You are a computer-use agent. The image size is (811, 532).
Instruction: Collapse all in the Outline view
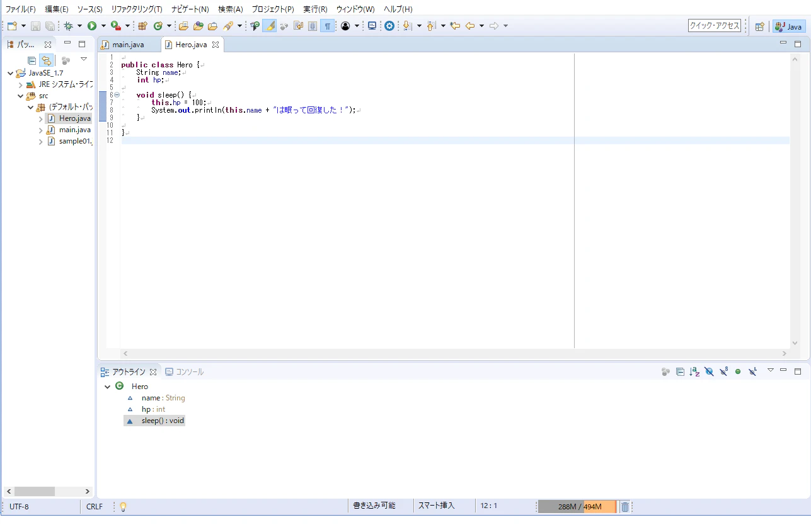[680, 371]
